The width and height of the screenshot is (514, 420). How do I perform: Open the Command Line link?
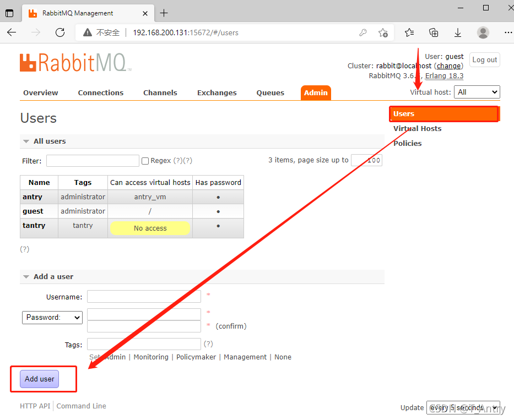82,406
